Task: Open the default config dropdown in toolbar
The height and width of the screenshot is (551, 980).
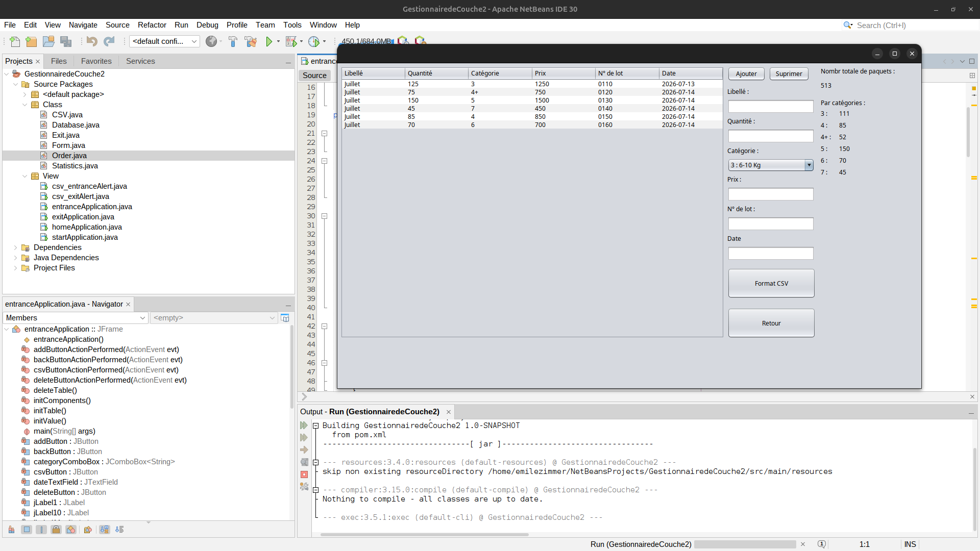Action: 164,41
